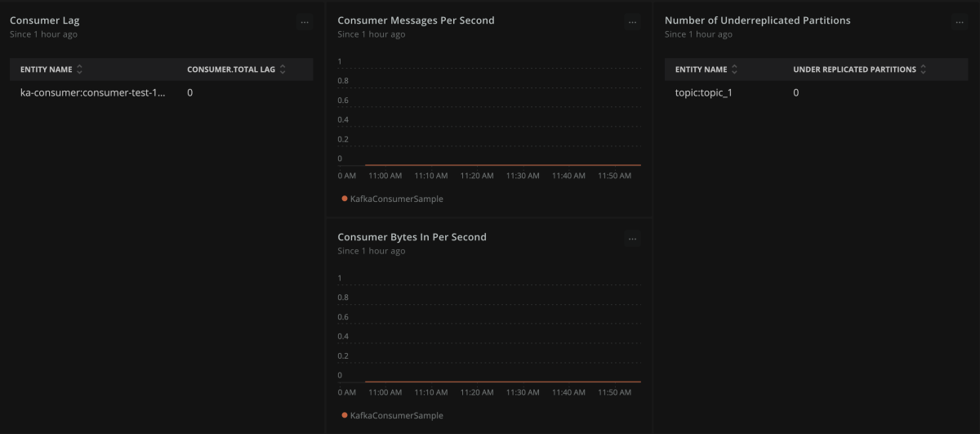Click sort arrows beside UNDER REPLICATED PARTITIONS

(x=924, y=69)
